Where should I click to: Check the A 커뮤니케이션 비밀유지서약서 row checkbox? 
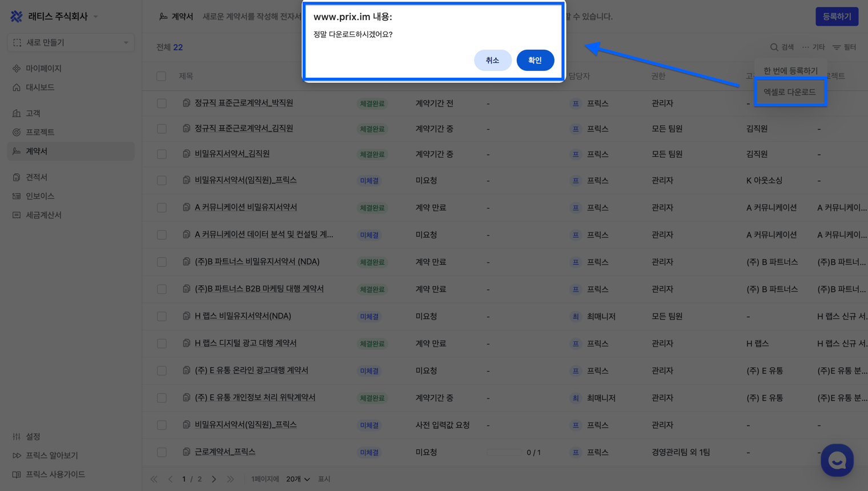(162, 207)
